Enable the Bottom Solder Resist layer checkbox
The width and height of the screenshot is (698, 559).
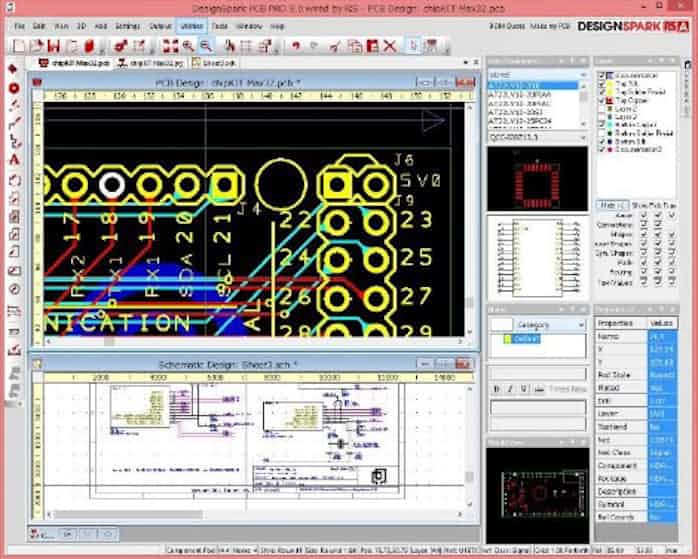tap(601, 133)
